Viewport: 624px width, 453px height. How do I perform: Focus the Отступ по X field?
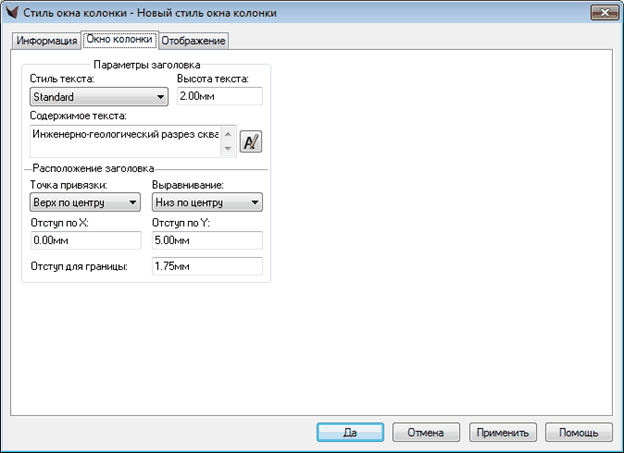point(85,240)
